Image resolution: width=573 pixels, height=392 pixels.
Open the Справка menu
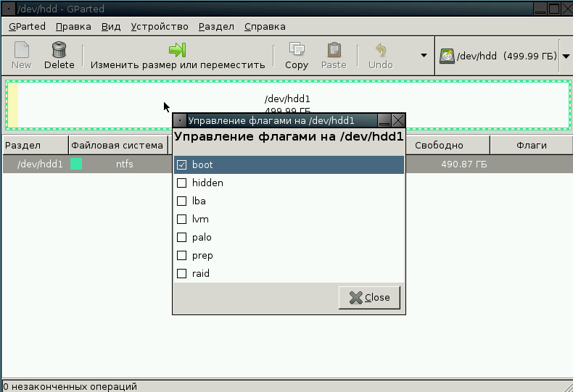click(265, 27)
